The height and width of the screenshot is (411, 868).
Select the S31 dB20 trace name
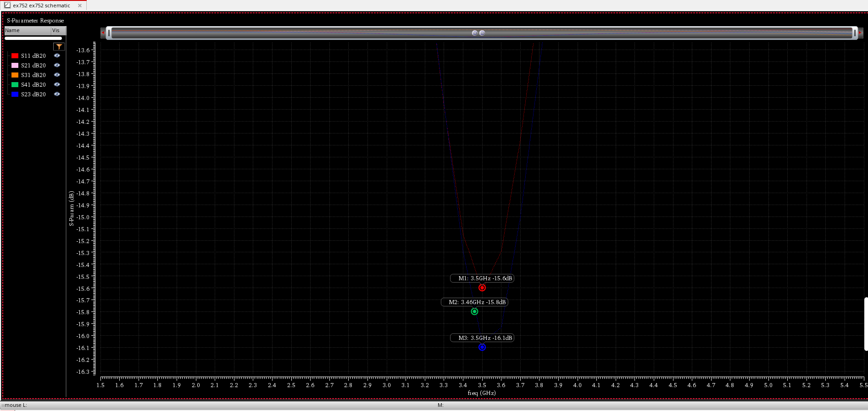click(33, 75)
